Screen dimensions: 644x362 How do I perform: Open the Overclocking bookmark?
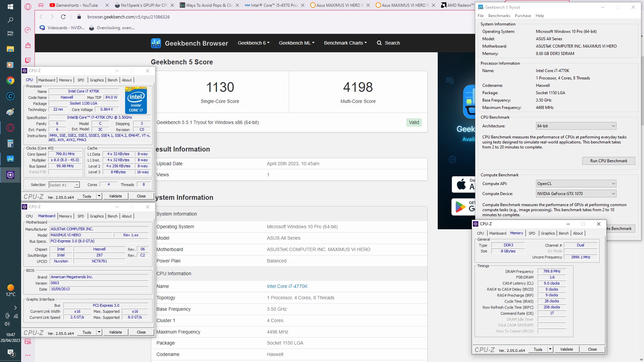112,28
